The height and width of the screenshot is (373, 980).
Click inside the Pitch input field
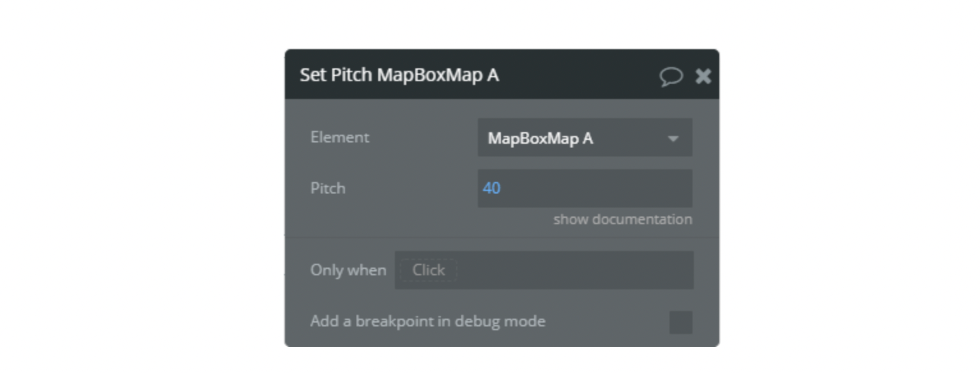tap(585, 187)
